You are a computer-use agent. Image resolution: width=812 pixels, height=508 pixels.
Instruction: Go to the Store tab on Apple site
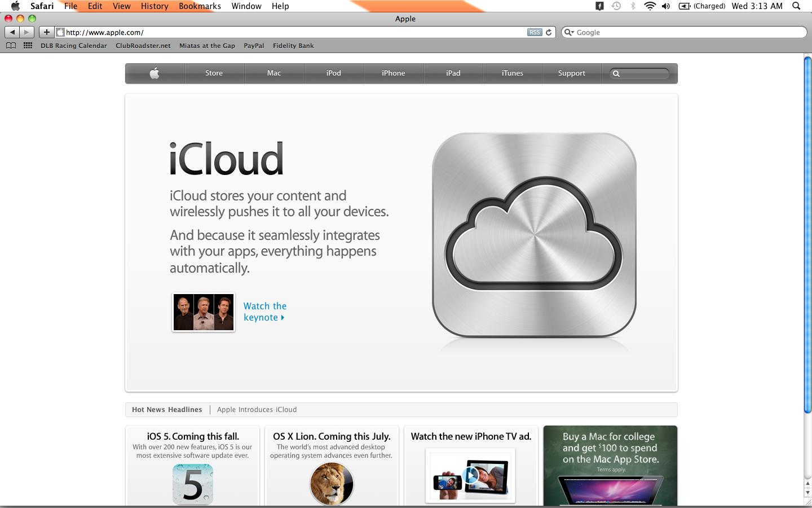pos(214,73)
